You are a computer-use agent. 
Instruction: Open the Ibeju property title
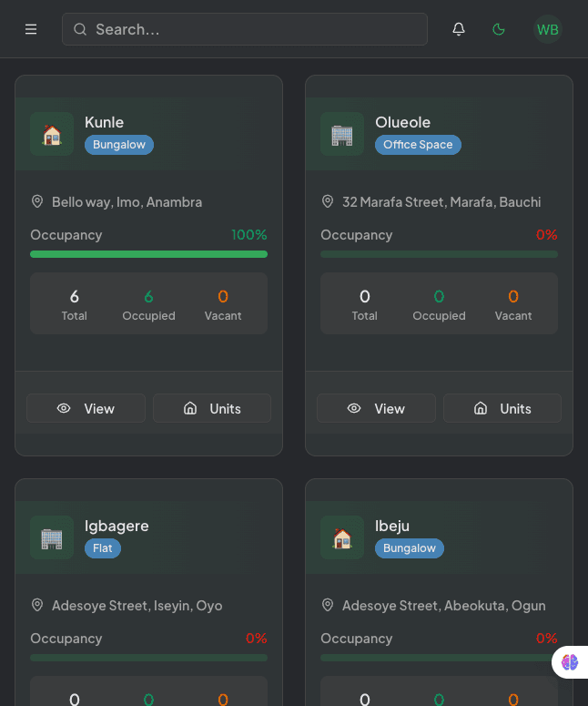(x=392, y=526)
